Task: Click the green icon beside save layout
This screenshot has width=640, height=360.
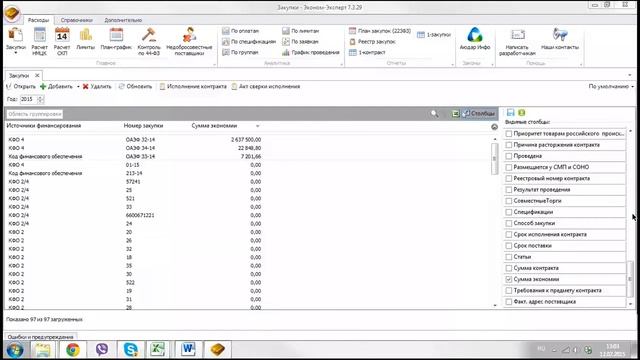Action: click(x=522, y=113)
